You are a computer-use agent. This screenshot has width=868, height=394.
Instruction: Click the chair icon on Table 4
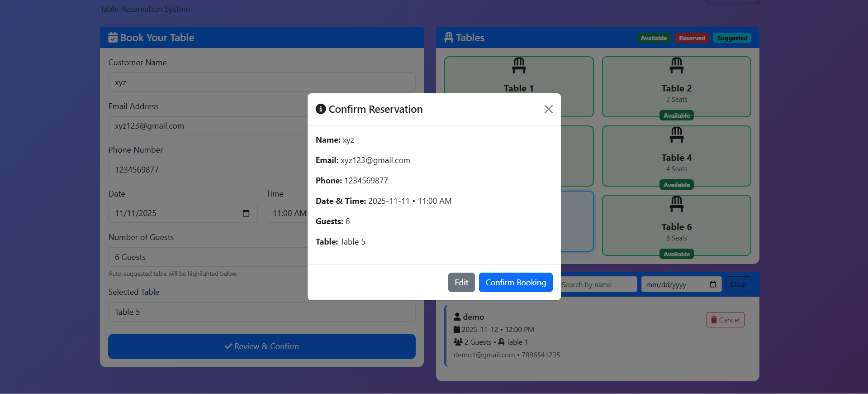677,135
